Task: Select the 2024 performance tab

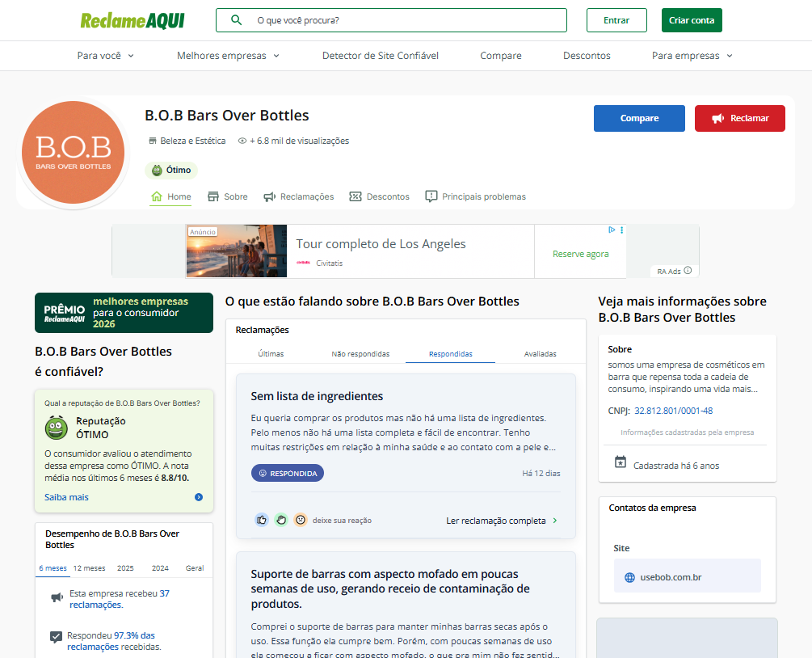Action: click(x=160, y=568)
